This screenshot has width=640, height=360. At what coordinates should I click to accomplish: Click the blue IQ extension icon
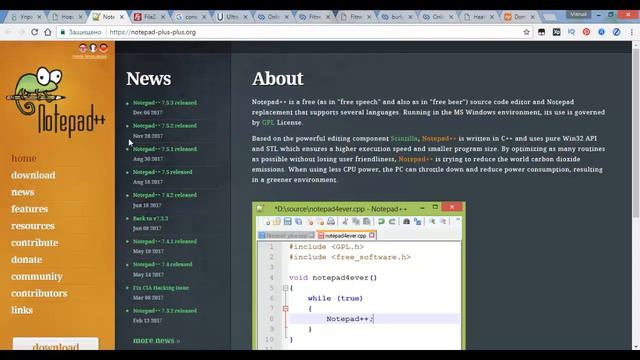(571, 32)
